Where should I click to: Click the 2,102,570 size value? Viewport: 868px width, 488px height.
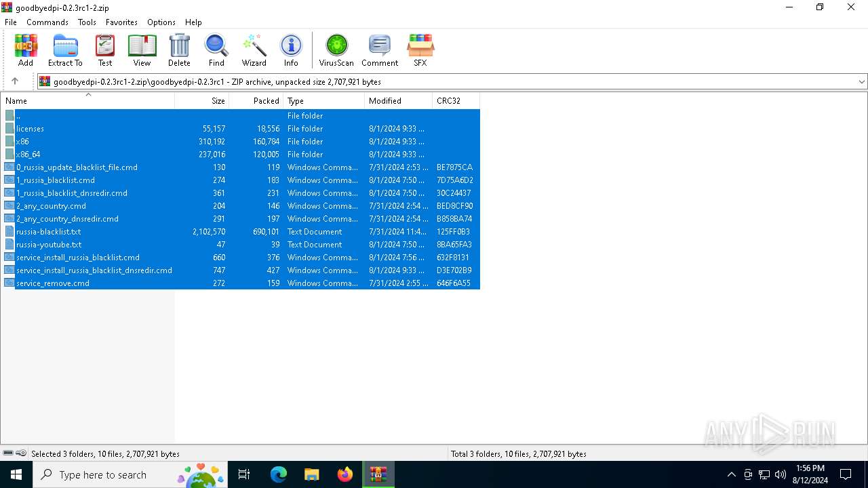point(209,232)
